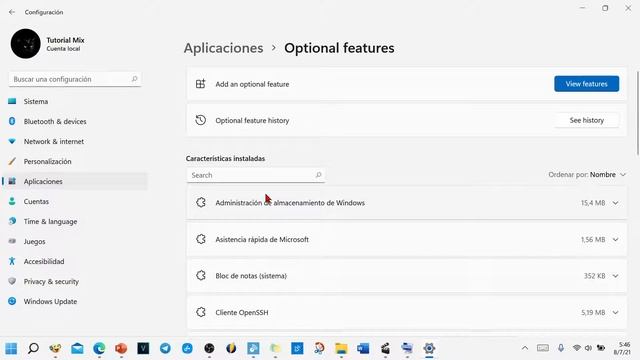Open File Explorer from the taskbar
The image size is (640, 360).
341,349
